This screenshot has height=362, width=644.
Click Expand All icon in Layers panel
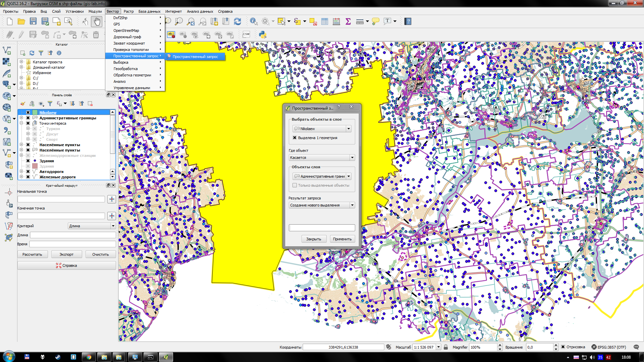(72, 104)
